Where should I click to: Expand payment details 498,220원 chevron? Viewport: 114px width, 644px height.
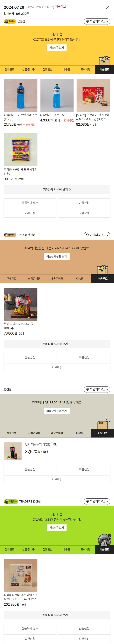coord(31,14)
